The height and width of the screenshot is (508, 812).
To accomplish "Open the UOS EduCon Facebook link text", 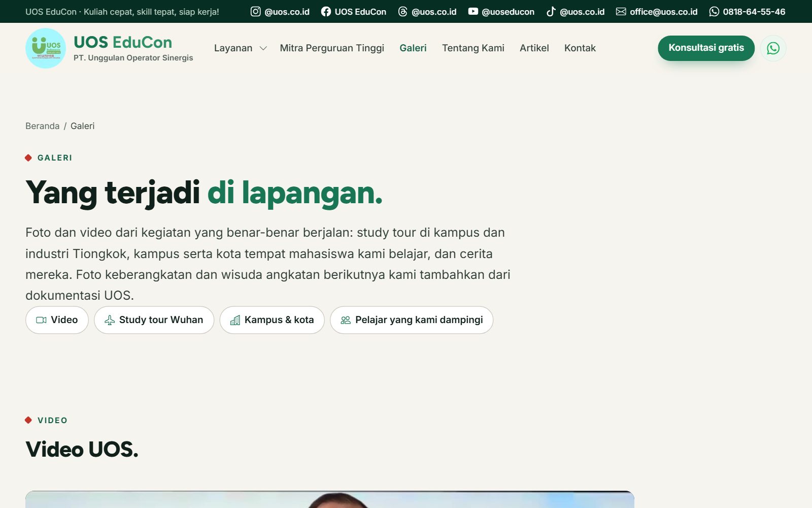I will point(360,12).
